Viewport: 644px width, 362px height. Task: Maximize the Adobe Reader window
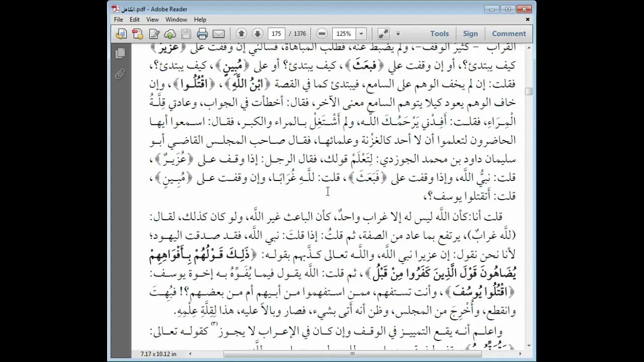coord(508,9)
